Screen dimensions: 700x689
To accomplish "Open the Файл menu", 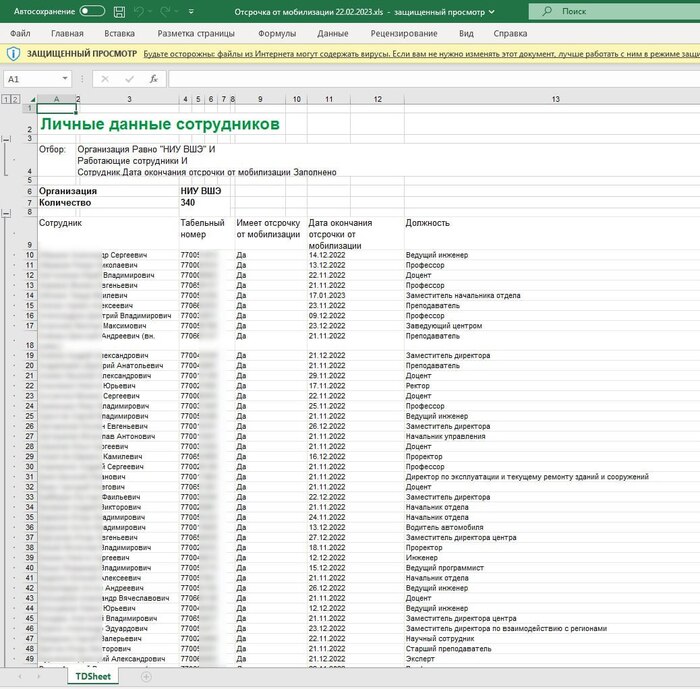I will pos(20,33).
